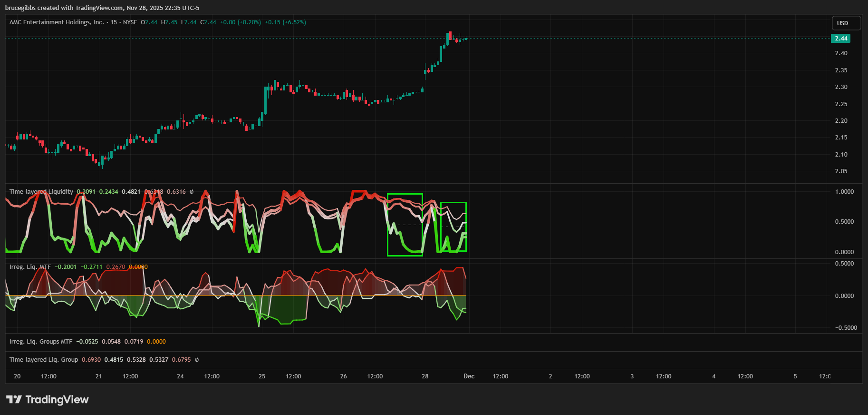Image resolution: width=868 pixels, height=415 pixels.
Task: Click the 25 date label on time axis
Action: 262,376
